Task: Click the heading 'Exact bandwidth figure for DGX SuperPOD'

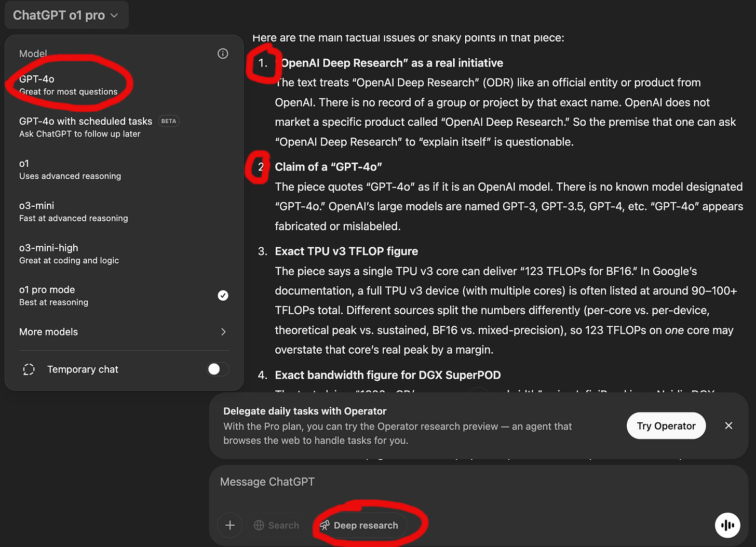Action: click(388, 375)
